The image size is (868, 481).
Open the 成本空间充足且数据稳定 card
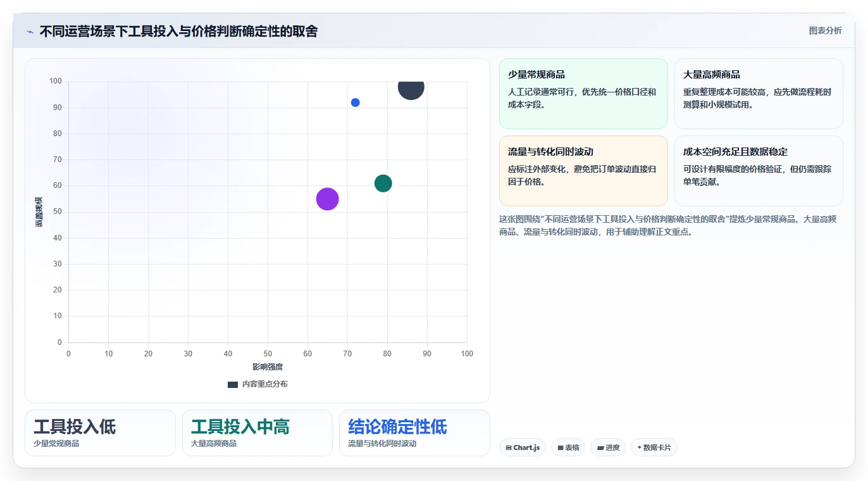[x=759, y=171]
